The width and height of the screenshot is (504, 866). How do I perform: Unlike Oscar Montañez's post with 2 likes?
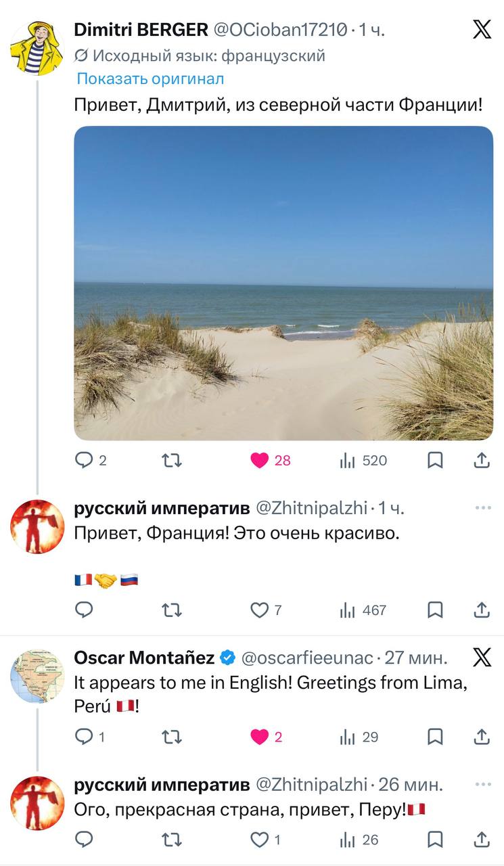point(260,737)
